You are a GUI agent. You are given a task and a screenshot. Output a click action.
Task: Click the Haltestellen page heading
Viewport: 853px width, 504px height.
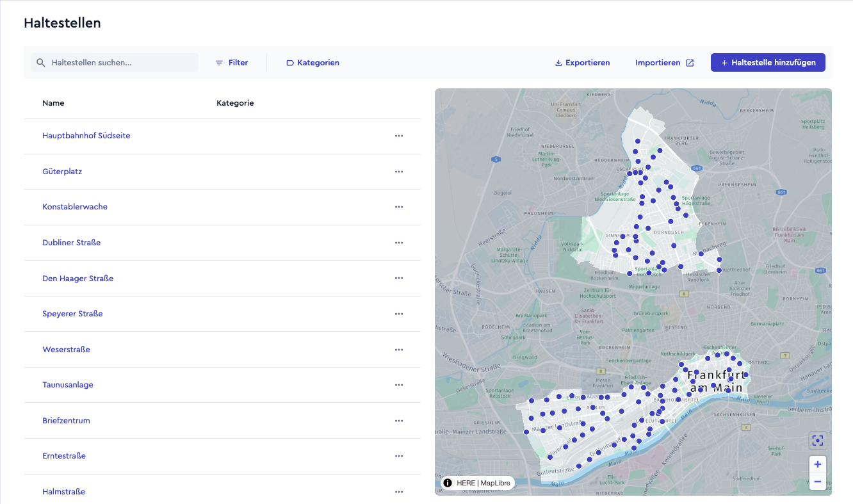point(62,23)
